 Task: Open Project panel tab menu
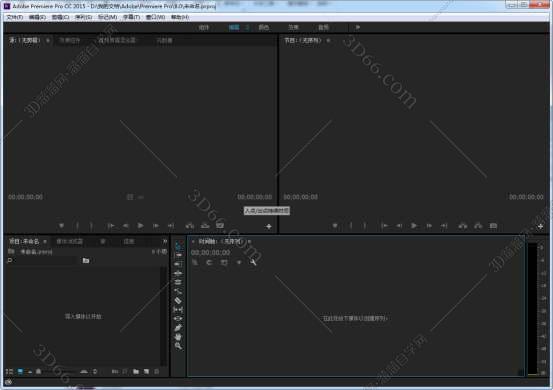45,242
